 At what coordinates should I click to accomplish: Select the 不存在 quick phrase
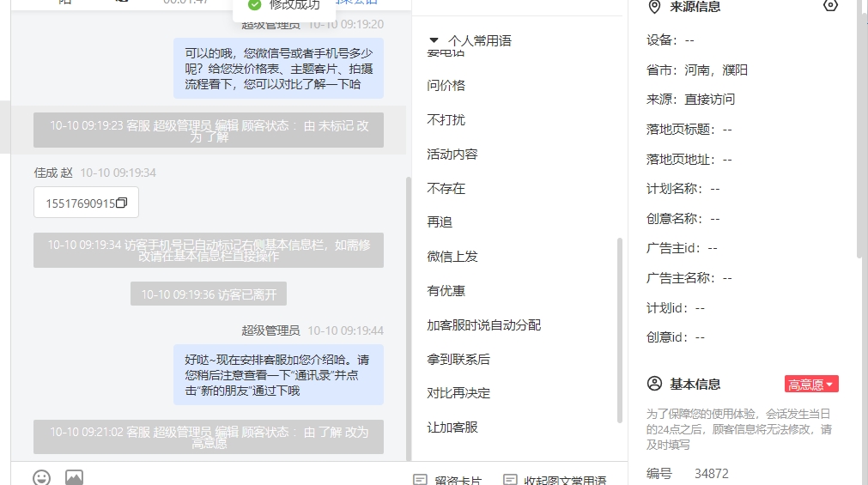446,188
